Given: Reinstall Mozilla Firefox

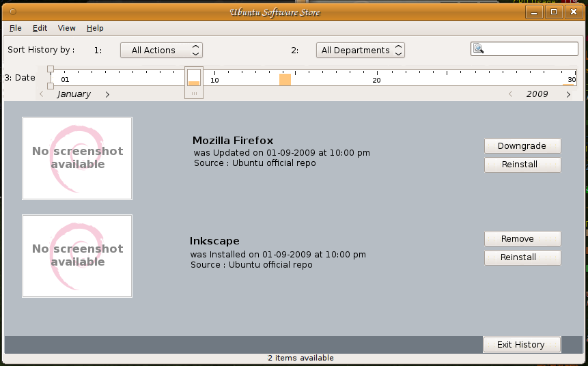Looking at the screenshot, I should (522, 165).
